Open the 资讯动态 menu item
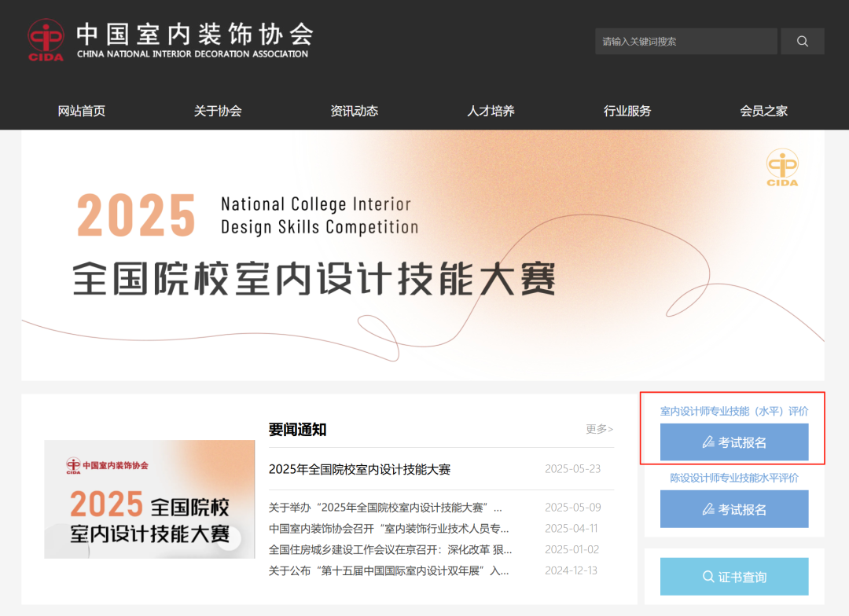This screenshot has width=849, height=616. (354, 111)
